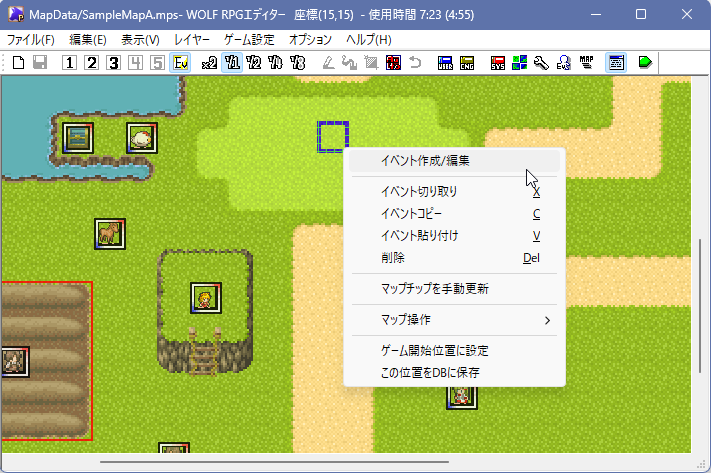Viewport: 711px width, 473px height.
Task: Choose イベント貼り付け in context menu
Action: pos(454,236)
